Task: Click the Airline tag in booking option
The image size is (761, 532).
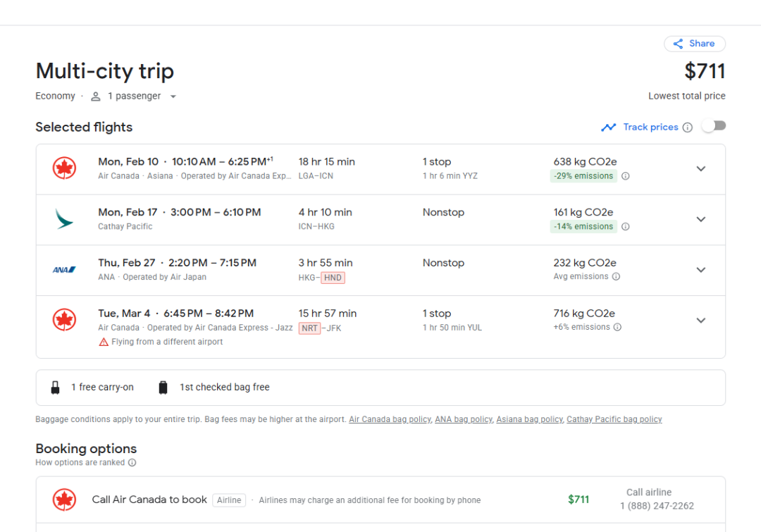Action: click(229, 500)
